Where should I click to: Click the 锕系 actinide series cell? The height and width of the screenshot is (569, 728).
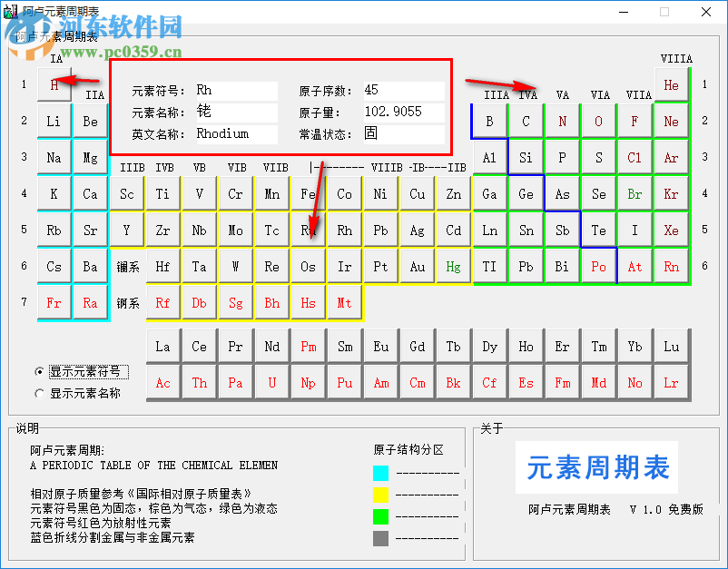click(126, 302)
